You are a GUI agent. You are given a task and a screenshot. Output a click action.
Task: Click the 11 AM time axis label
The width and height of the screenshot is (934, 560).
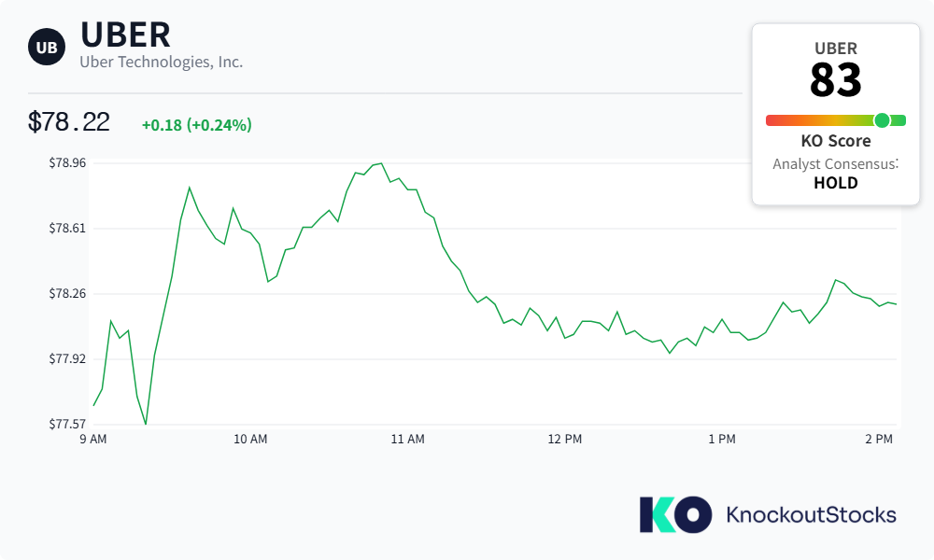click(407, 440)
